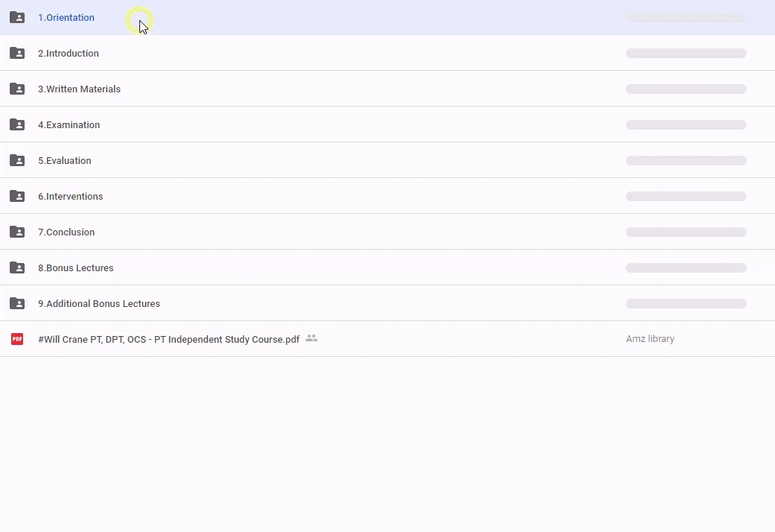Viewport: 775px width, 532px height.
Task: Open 9.Additional Bonus Lectures folder
Action: [x=99, y=304]
